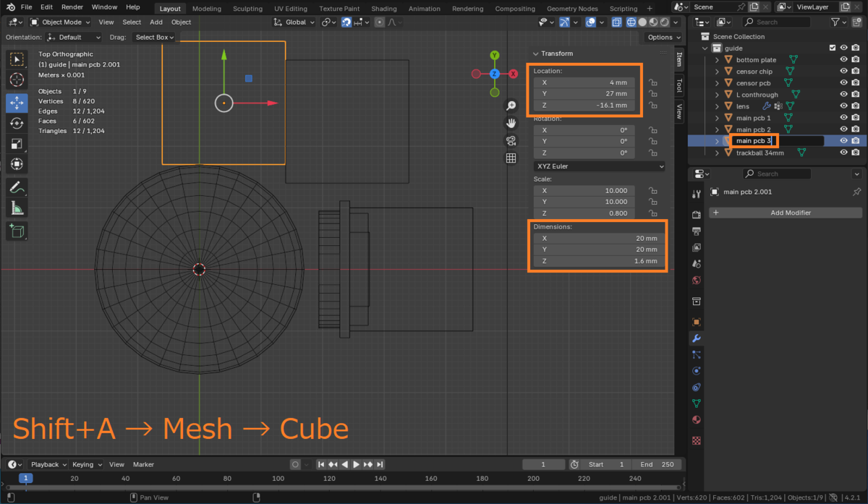Image resolution: width=868 pixels, height=504 pixels.
Task: Activate the Cursor tool in left toolbar
Action: pos(17,80)
